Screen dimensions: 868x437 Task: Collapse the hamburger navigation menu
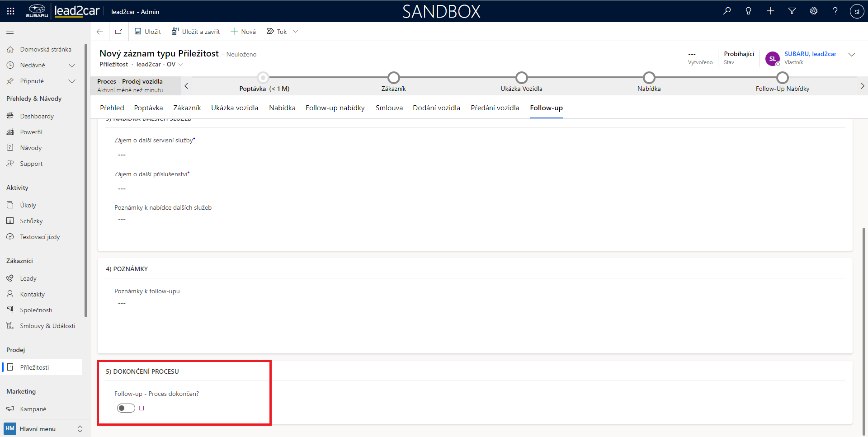tap(10, 32)
